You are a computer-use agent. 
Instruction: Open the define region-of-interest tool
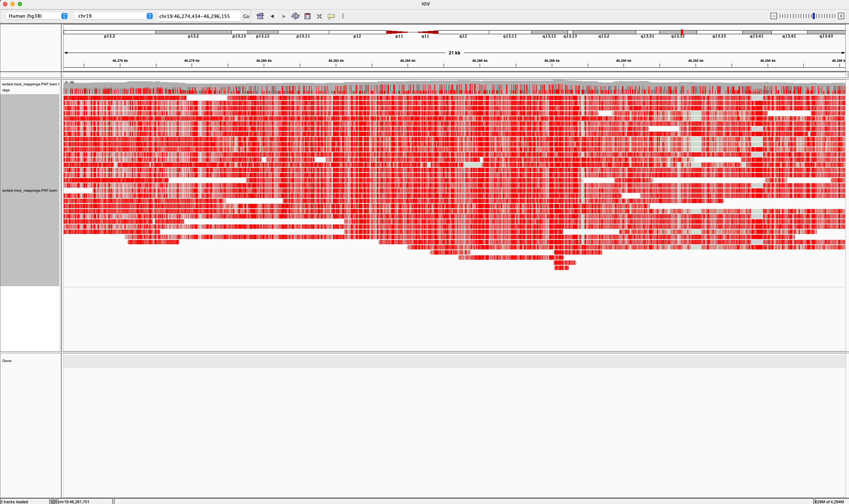tap(308, 16)
